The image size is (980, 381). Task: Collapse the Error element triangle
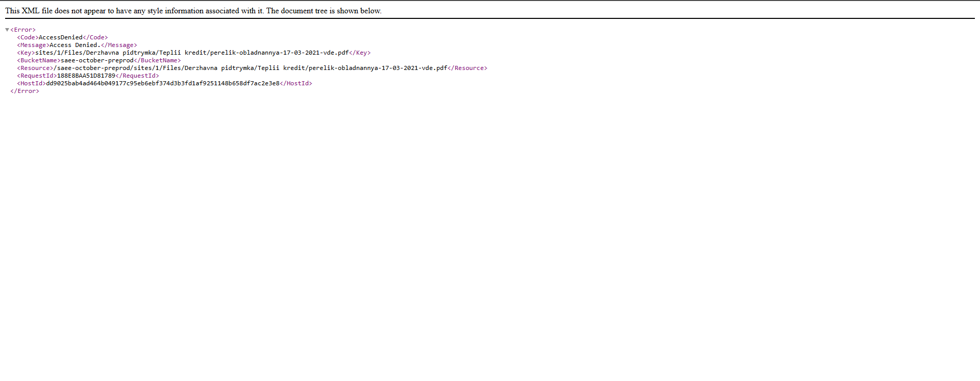[7, 30]
